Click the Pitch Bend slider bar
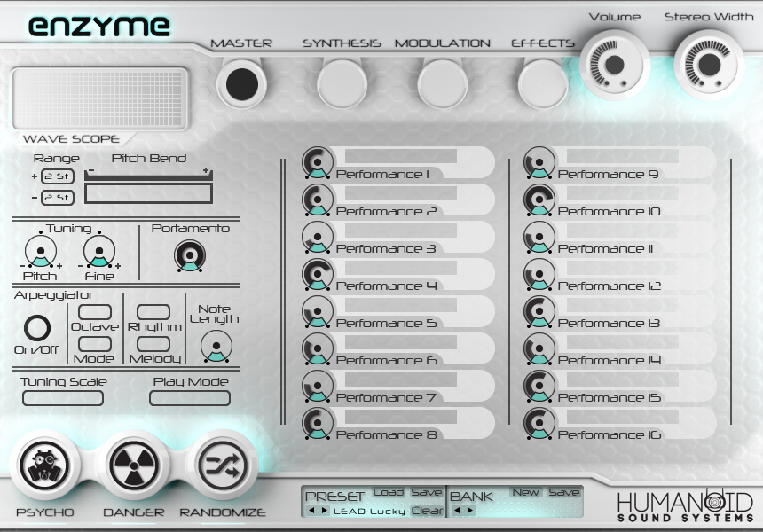Screen dimensions: 763x532 pos(148,193)
